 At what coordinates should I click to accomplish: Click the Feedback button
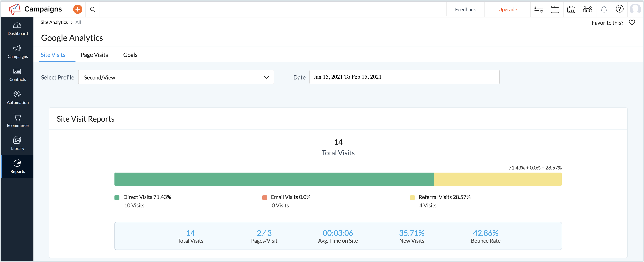(465, 9)
